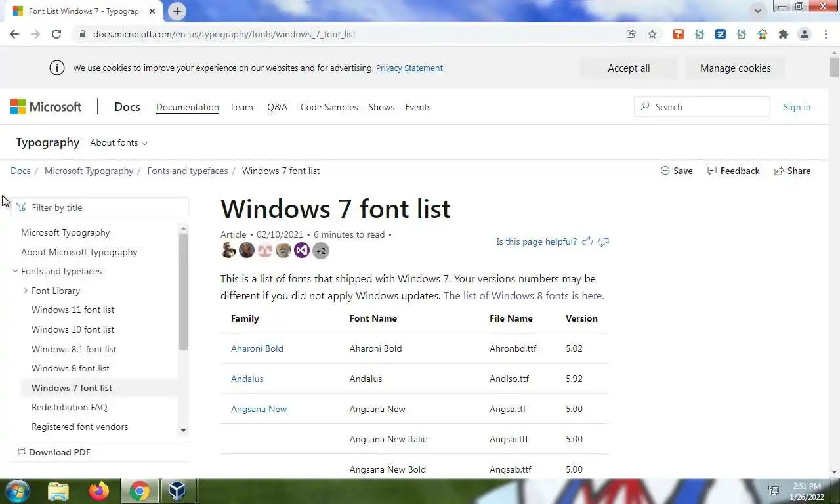Open Windows 11 font list in sidebar
This screenshot has width=840, height=504.
pyautogui.click(x=73, y=310)
